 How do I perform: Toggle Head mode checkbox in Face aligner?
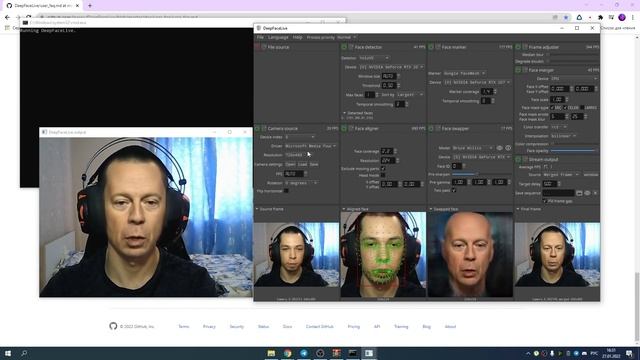tap(383, 175)
